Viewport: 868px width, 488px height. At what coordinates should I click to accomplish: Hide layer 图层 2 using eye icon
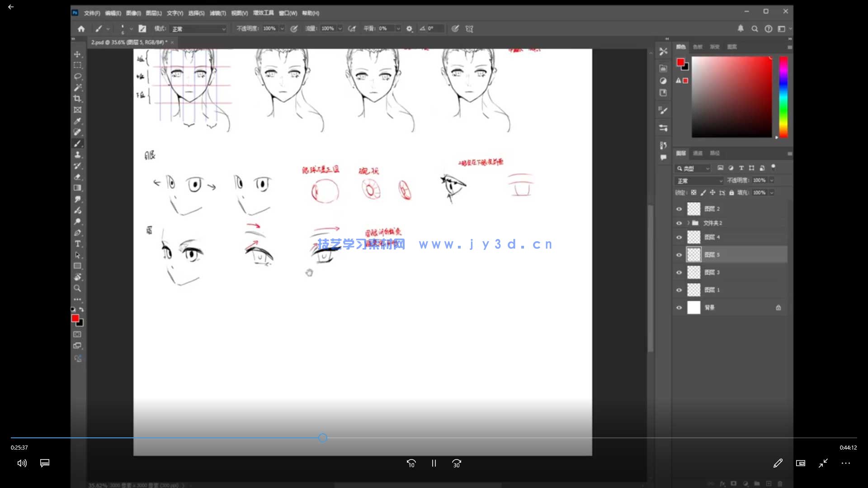[679, 209]
